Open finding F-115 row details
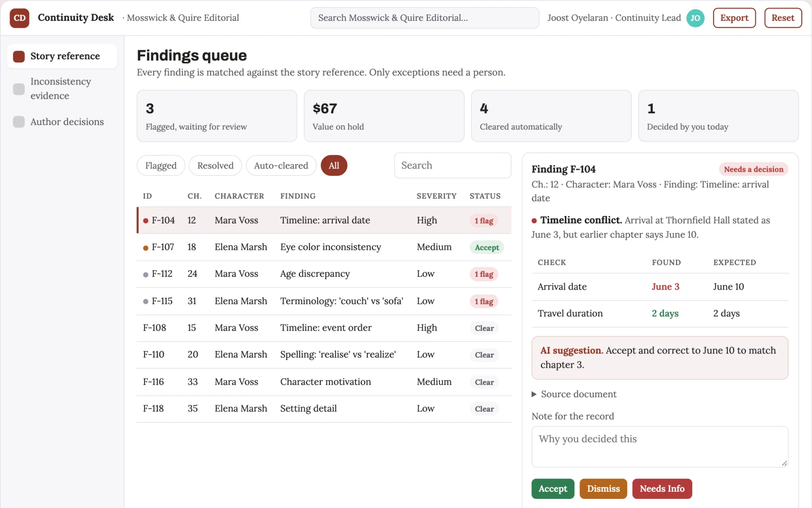This screenshot has width=812, height=508. (324, 301)
